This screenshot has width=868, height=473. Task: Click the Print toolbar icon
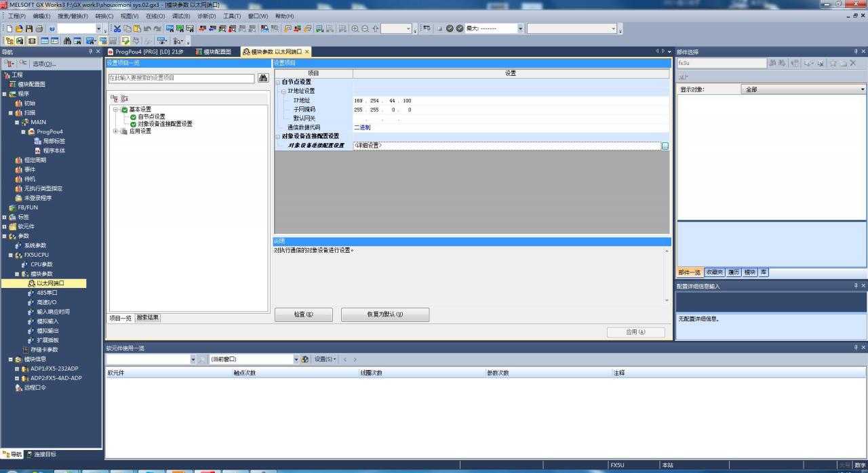39,28
